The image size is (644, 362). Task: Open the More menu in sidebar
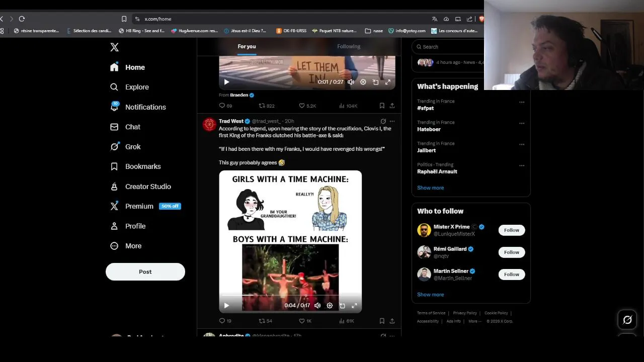click(x=126, y=246)
